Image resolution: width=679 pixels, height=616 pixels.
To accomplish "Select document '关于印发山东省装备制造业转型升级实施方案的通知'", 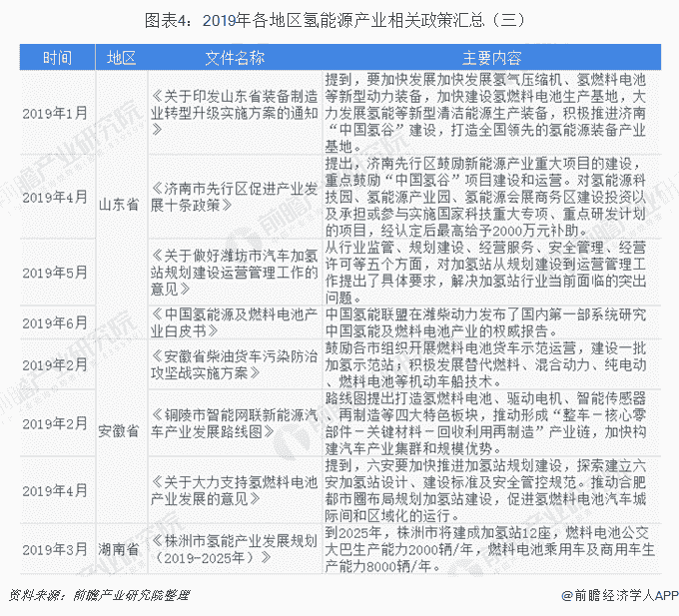I will coord(235,113).
